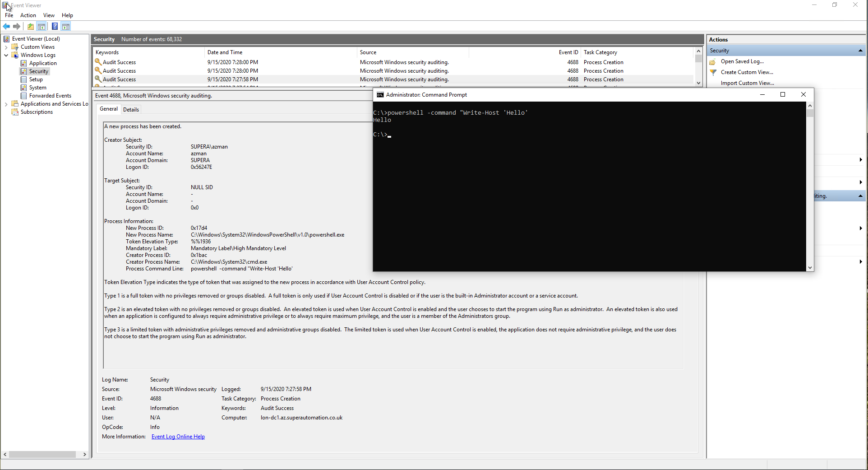Open the Event Log Online Help link
This screenshot has width=868, height=470.
pyautogui.click(x=178, y=437)
